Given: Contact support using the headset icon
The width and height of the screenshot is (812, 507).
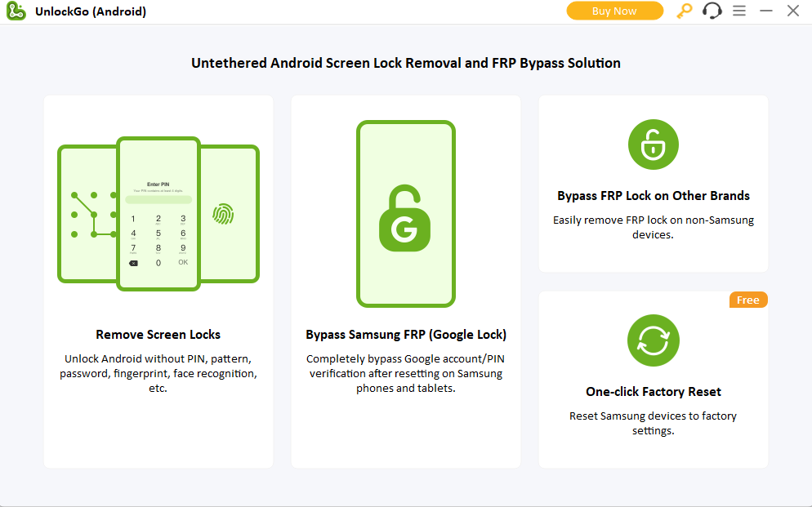Looking at the screenshot, I should coord(712,11).
